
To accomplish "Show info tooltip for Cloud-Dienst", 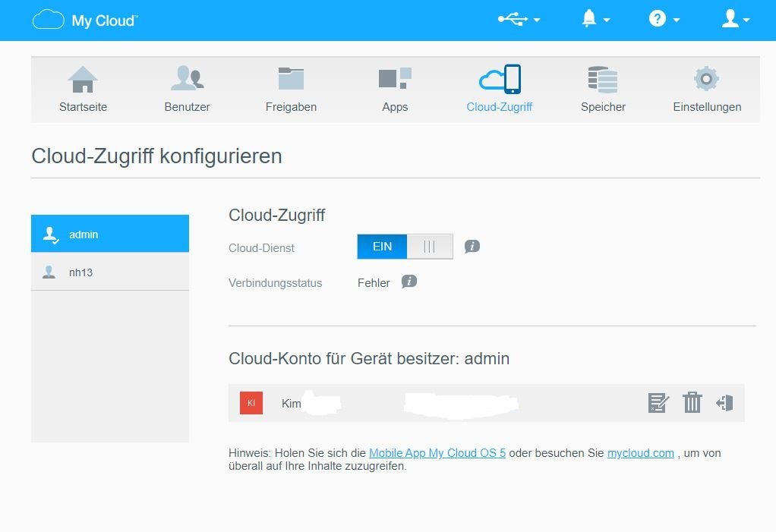I will pos(472,246).
